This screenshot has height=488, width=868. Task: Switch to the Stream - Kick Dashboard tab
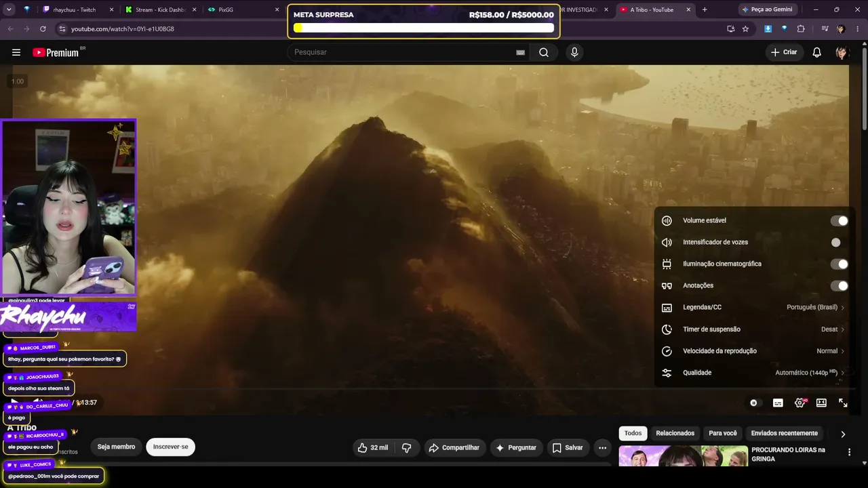(161, 9)
